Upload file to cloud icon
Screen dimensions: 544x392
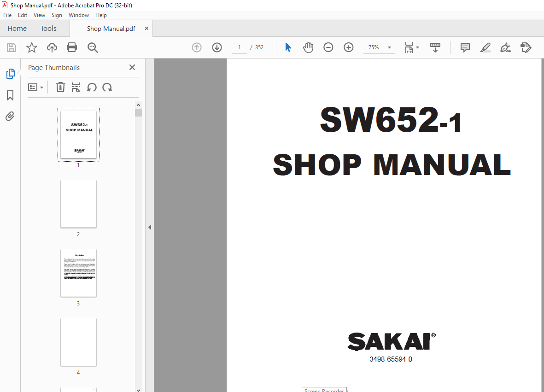point(52,47)
